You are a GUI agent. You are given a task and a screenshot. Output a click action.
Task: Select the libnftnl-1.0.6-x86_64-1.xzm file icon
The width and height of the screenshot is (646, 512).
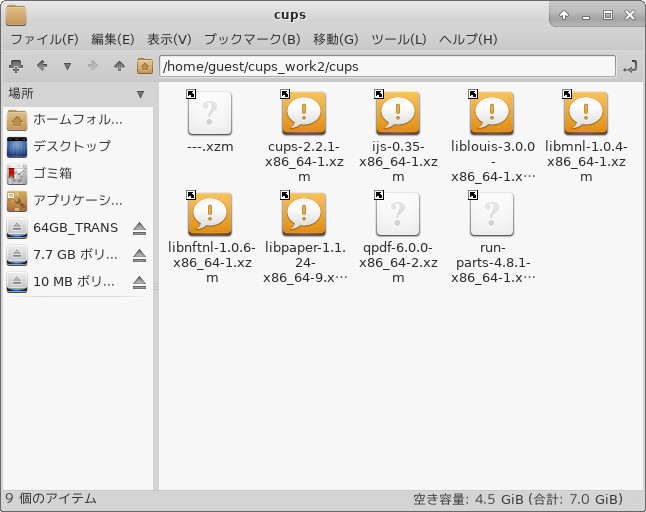click(x=210, y=214)
